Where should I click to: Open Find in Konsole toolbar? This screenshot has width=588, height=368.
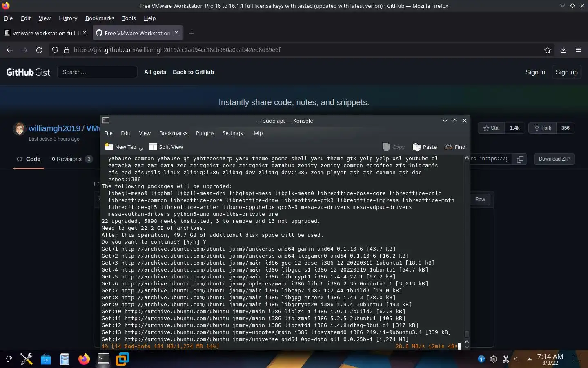[x=455, y=147]
